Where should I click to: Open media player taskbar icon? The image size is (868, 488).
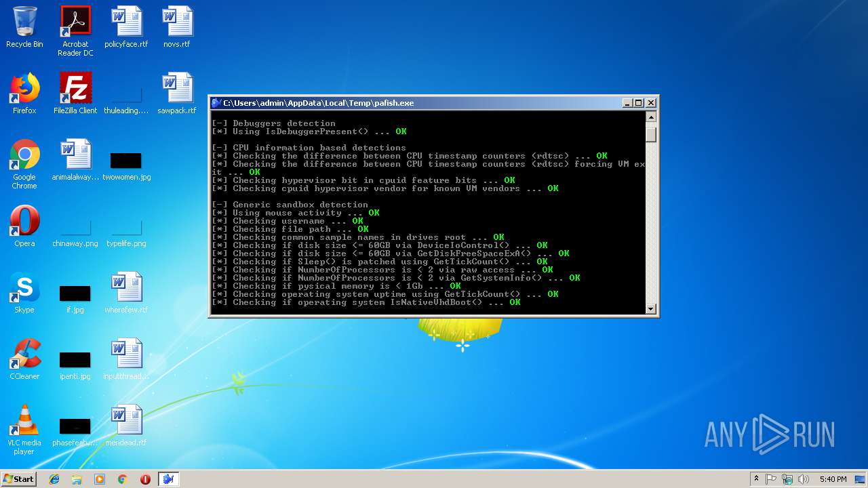[100, 479]
